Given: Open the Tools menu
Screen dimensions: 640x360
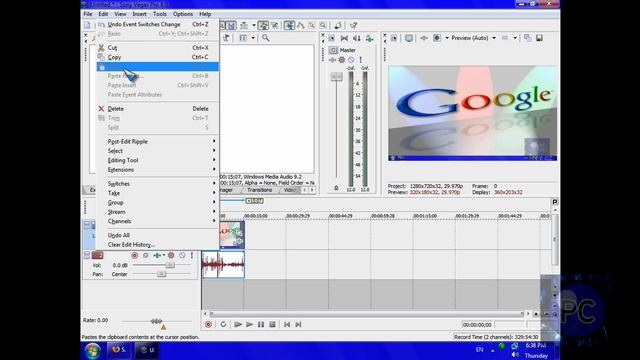Looking at the screenshot, I should pyautogui.click(x=160, y=14).
